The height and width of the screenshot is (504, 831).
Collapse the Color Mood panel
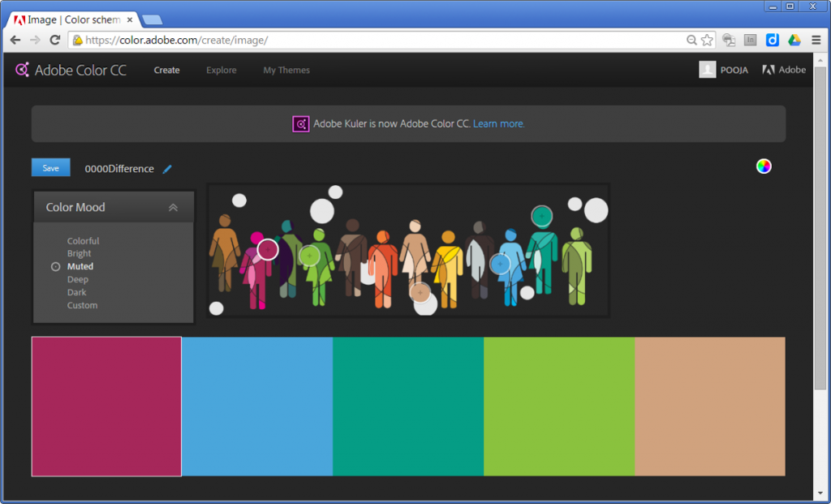tap(173, 208)
